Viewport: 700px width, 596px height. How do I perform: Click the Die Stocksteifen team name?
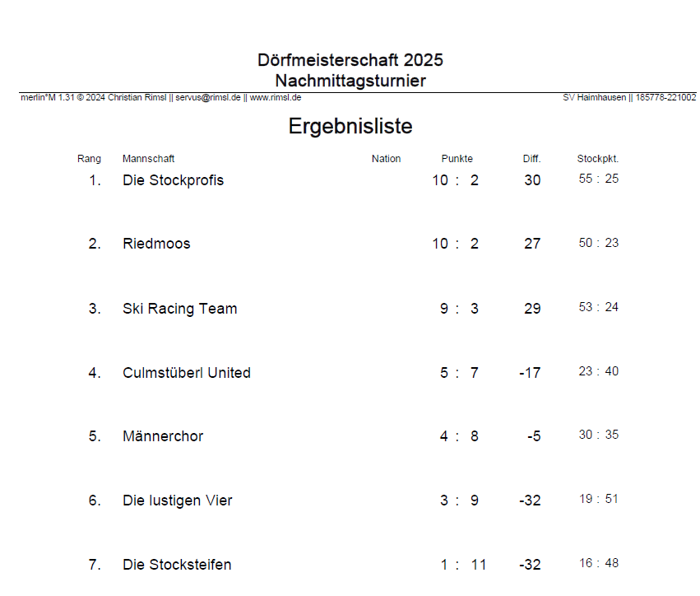[x=177, y=565]
